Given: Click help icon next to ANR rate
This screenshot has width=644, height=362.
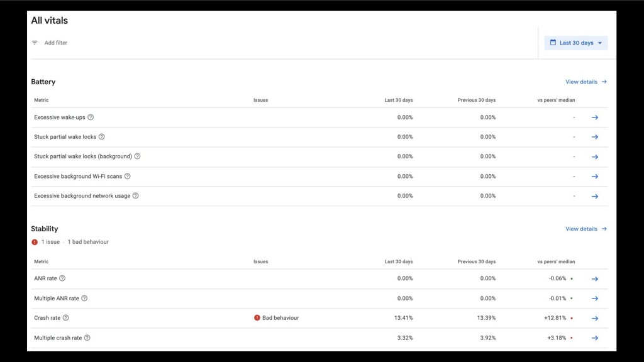Looking at the screenshot, I should pos(62,278).
